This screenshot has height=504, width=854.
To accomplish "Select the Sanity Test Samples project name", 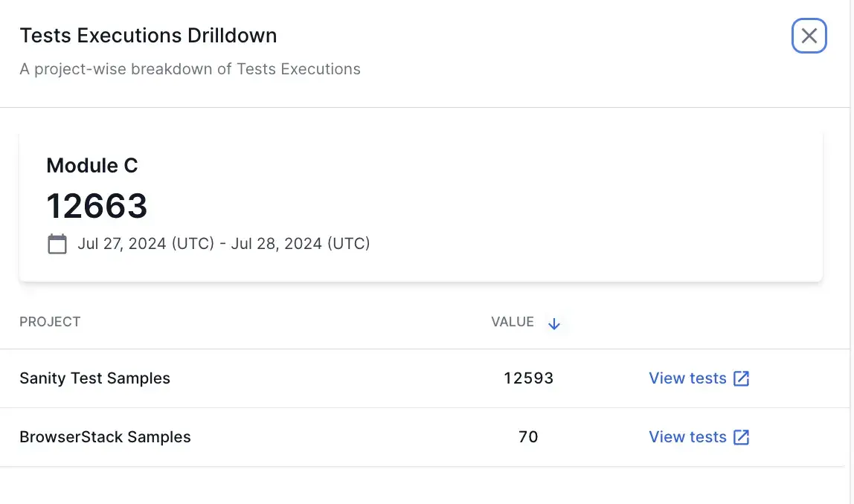I will click(94, 378).
